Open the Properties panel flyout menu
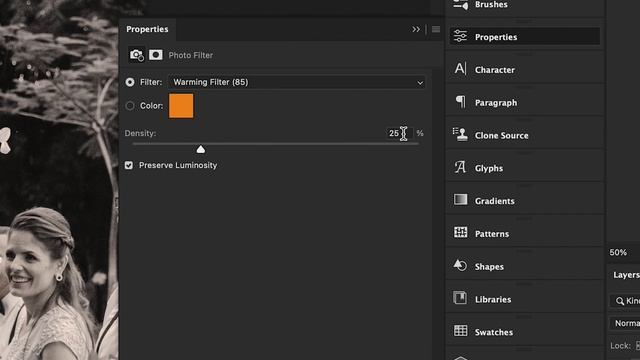 tap(436, 29)
